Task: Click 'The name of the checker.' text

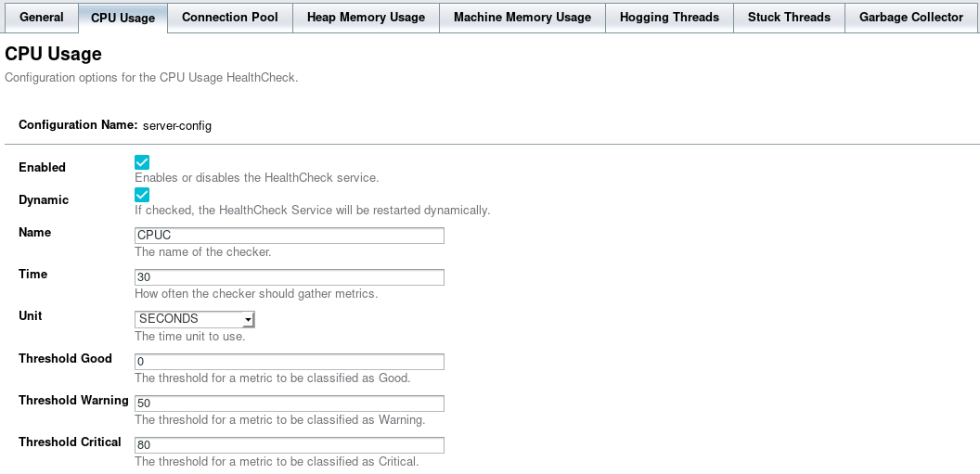Action: point(202,252)
